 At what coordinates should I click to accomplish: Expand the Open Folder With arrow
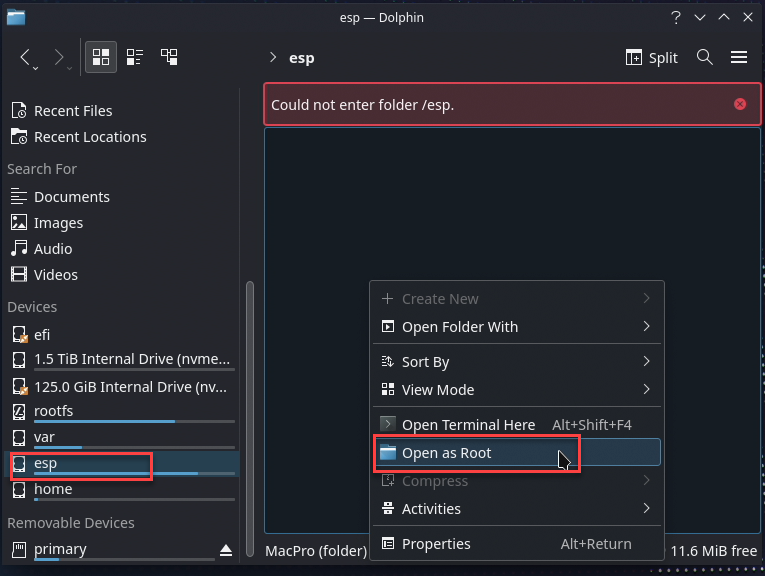click(646, 326)
